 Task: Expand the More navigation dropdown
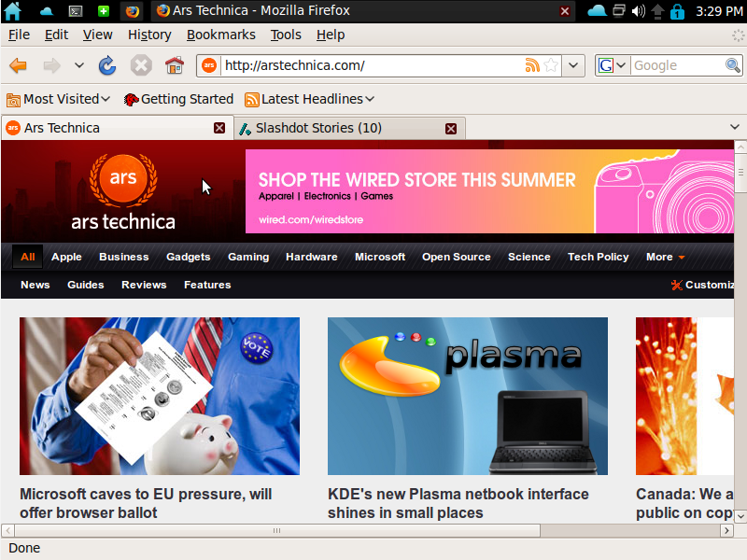665,258
